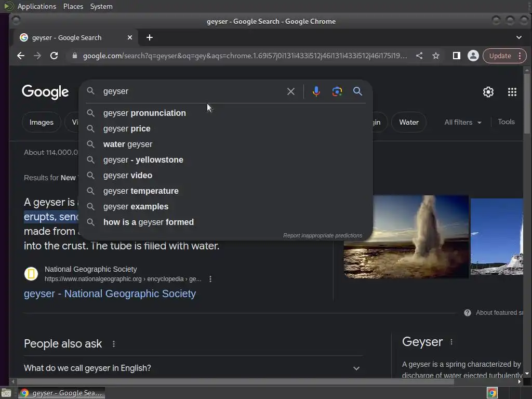Click the blue-sky geyser thumbnail

(497, 237)
